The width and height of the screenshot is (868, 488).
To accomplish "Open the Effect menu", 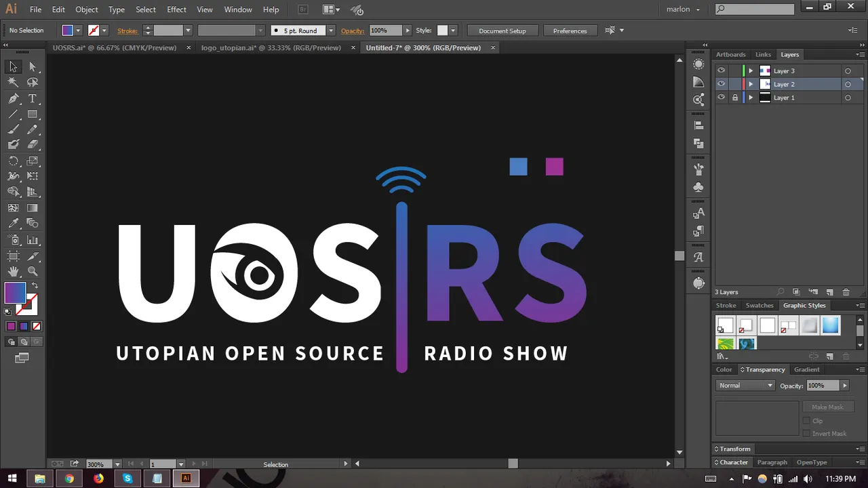I will point(176,9).
